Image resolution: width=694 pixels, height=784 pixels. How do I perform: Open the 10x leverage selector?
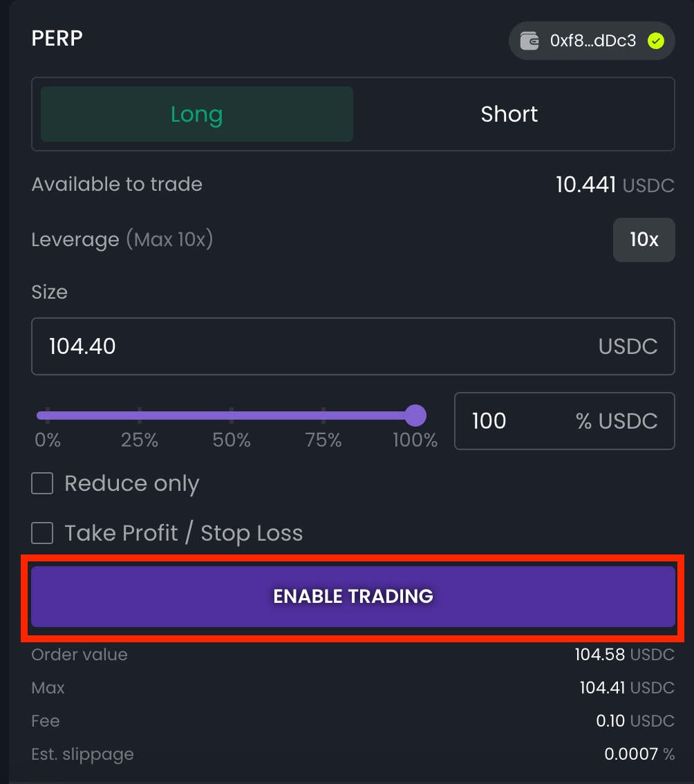coord(644,240)
